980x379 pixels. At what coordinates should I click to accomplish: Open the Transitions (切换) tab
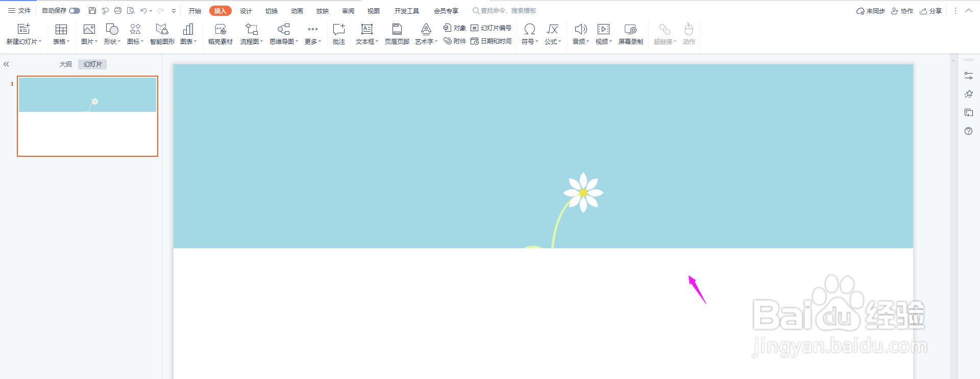pyautogui.click(x=272, y=11)
